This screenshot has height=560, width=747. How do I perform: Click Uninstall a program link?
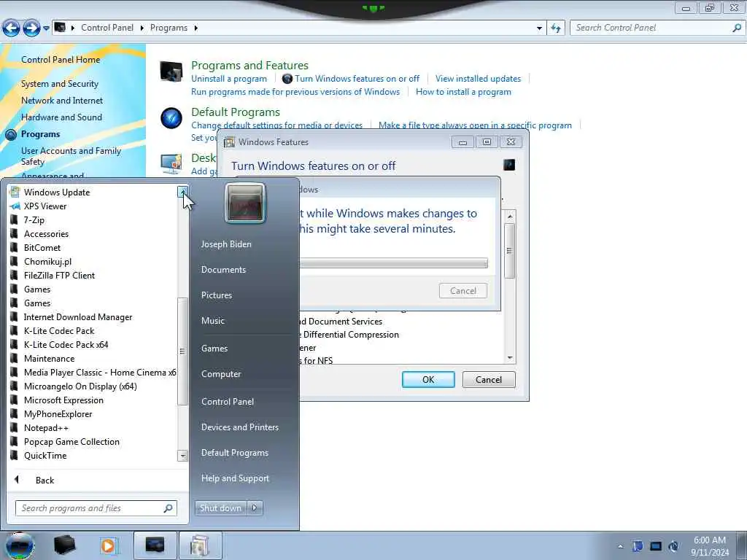pyautogui.click(x=228, y=79)
